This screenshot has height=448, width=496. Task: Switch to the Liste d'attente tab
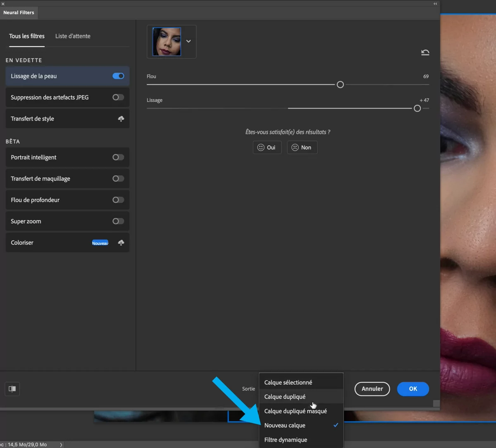click(73, 36)
